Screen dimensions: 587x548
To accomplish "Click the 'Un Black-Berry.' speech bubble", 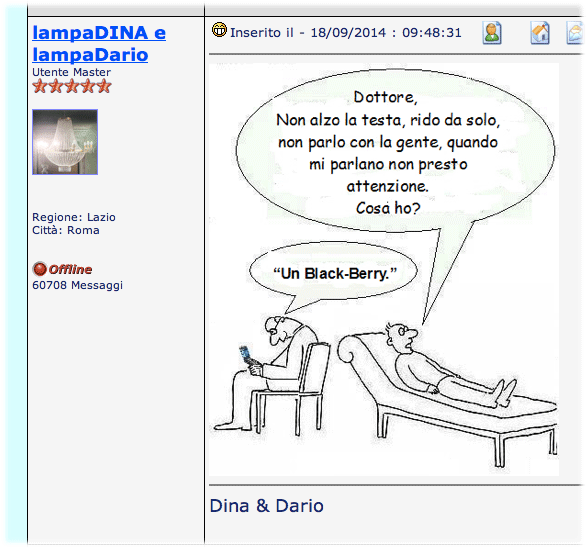I will [333, 273].
